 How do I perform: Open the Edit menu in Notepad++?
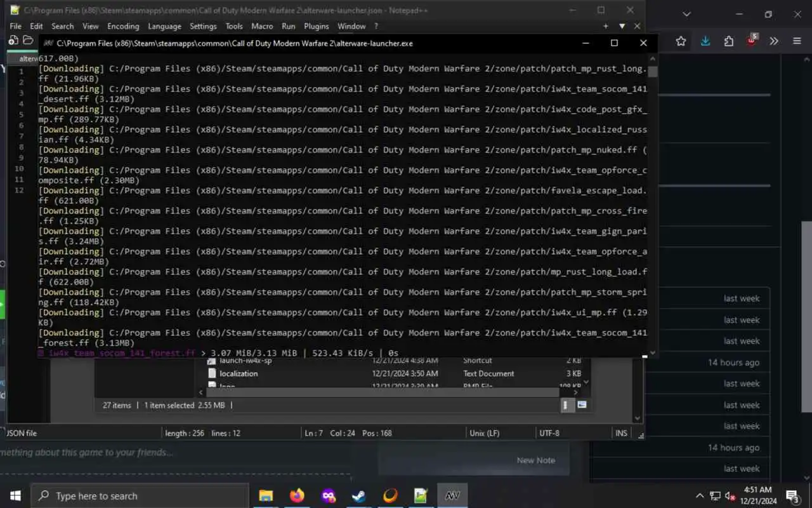point(36,26)
